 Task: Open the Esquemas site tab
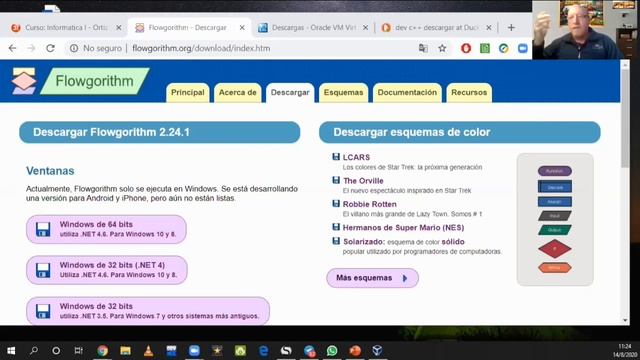(x=343, y=93)
